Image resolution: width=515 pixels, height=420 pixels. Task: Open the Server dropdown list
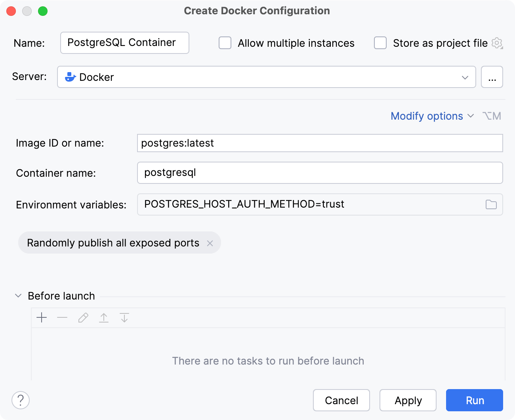(465, 77)
